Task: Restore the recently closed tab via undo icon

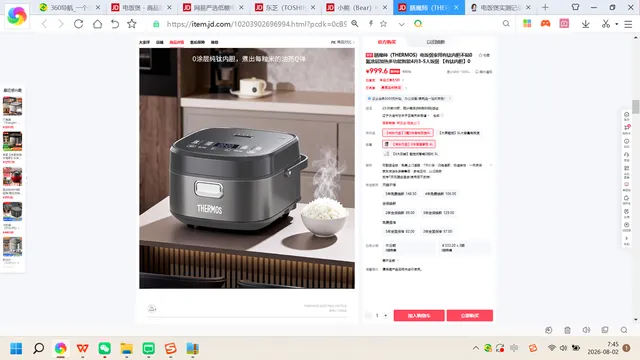Action: pos(115,24)
